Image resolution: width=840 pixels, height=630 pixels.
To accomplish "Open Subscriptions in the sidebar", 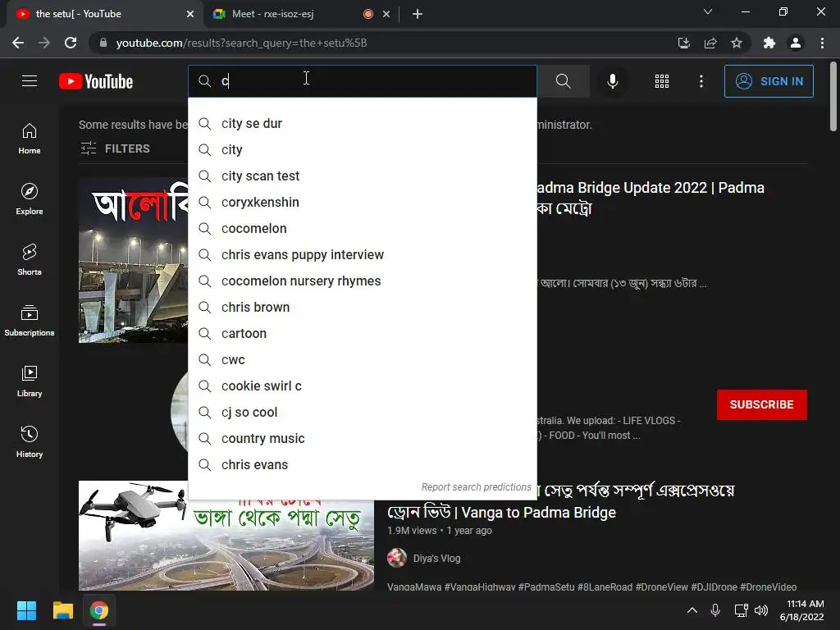I will [x=30, y=321].
